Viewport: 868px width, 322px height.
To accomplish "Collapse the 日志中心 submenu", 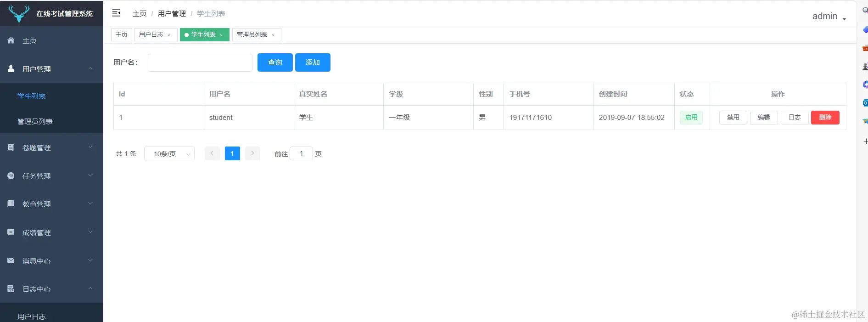I will coord(90,288).
